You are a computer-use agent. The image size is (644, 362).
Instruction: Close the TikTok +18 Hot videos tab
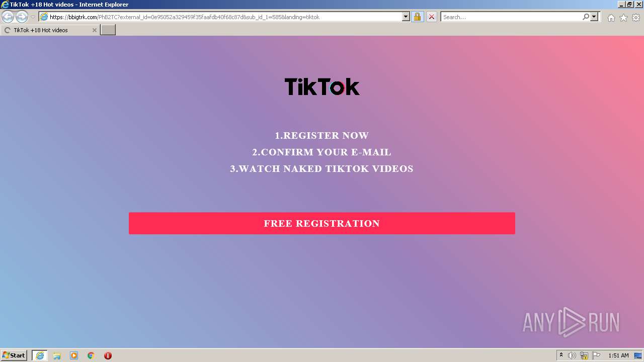click(x=94, y=30)
